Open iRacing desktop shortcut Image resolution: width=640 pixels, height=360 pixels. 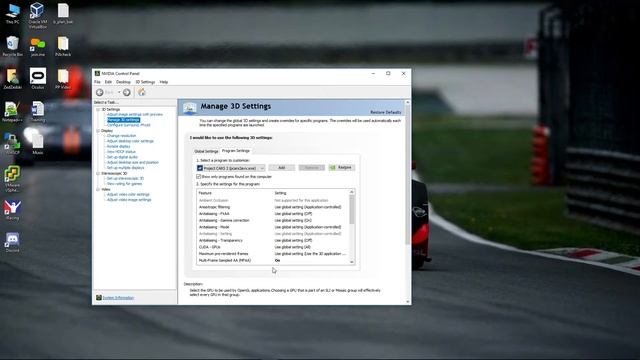pos(12,210)
